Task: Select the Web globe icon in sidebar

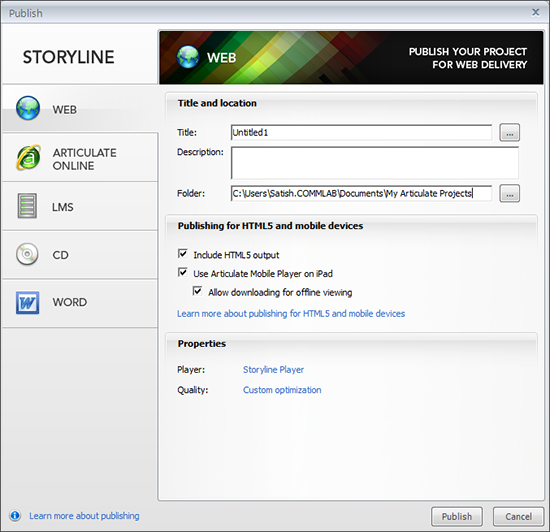Action: pos(28,108)
